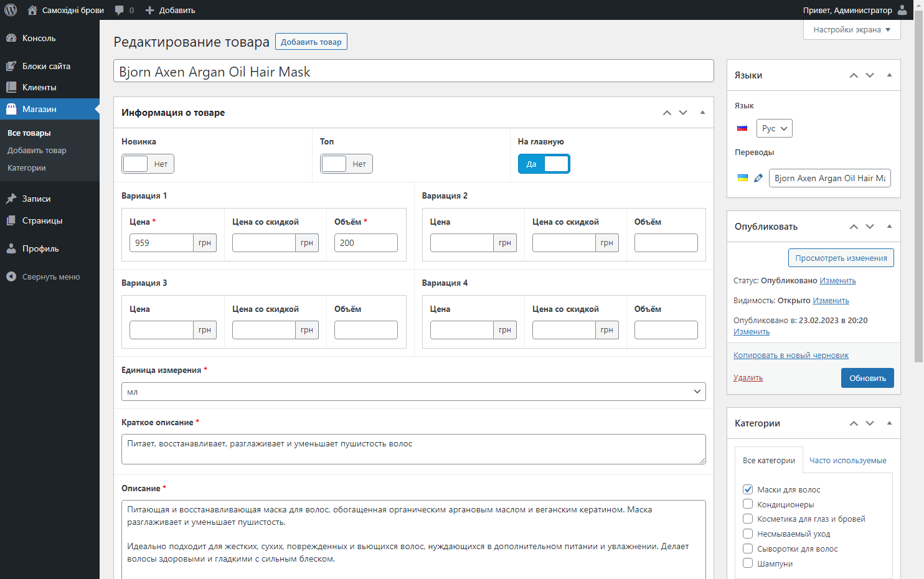Open Категории in the Магазин submenu
Image resolution: width=924 pixels, height=579 pixels.
(27, 168)
